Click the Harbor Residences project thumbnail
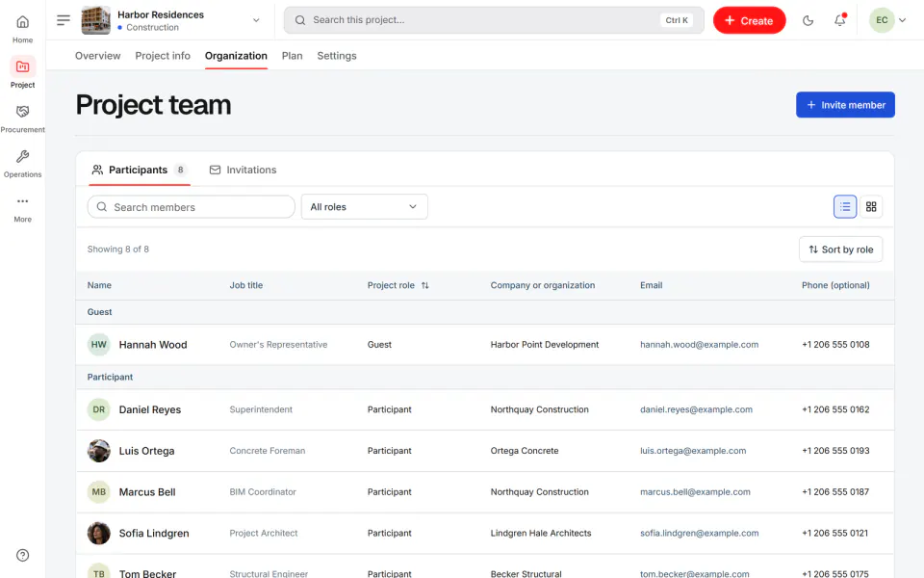924x578 pixels. [95, 20]
